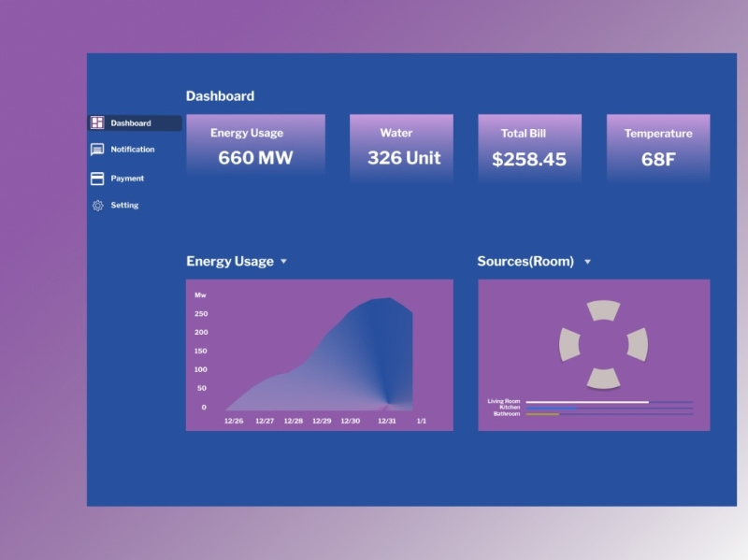The width and height of the screenshot is (748, 560).
Task: Click the Energy Usage 660 MW card
Action: point(255,145)
